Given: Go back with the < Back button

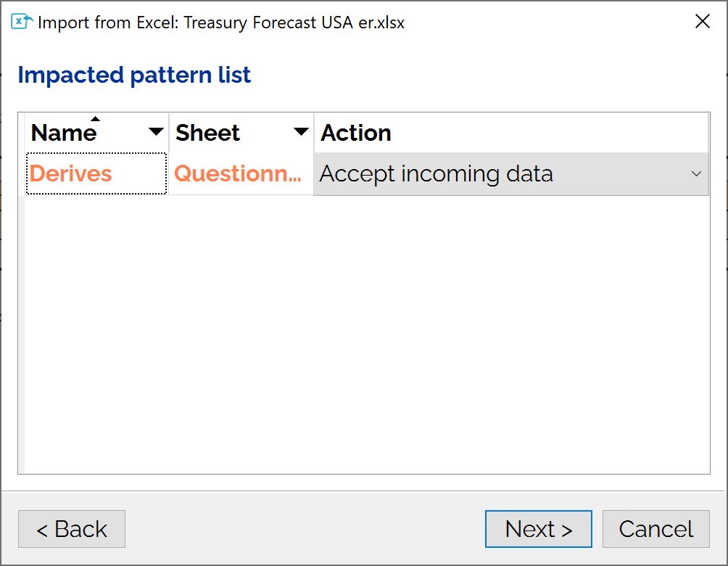Looking at the screenshot, I should pyautogui.click(x=72, y=529).
